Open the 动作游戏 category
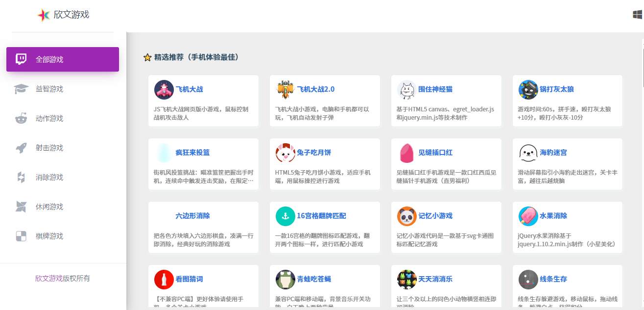644x310 pixels. click(x=63, y=118)
